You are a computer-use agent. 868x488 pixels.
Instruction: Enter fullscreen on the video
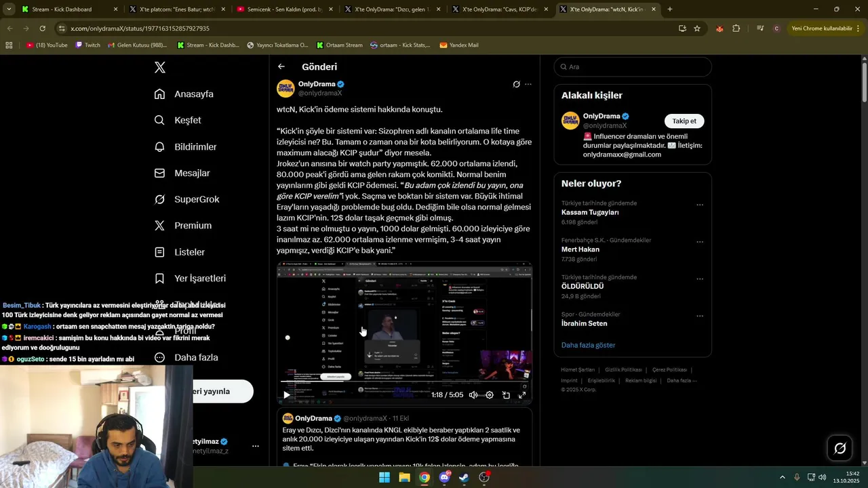point(522,395)
